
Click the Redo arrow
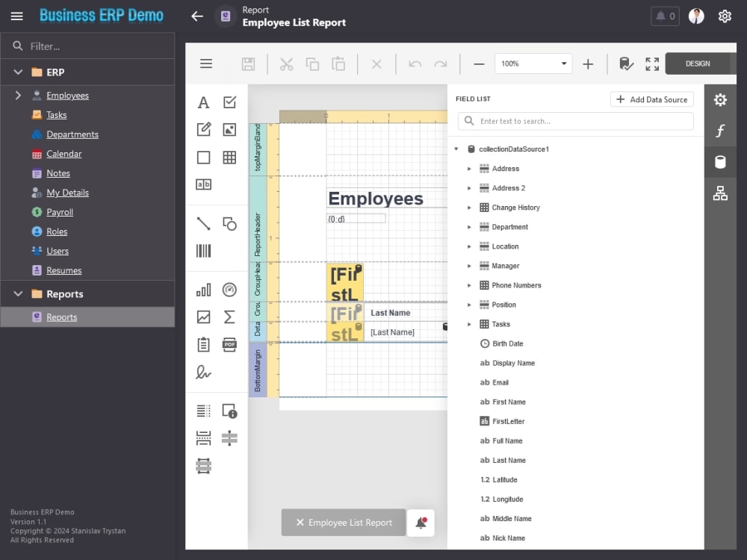click(441, 63)
